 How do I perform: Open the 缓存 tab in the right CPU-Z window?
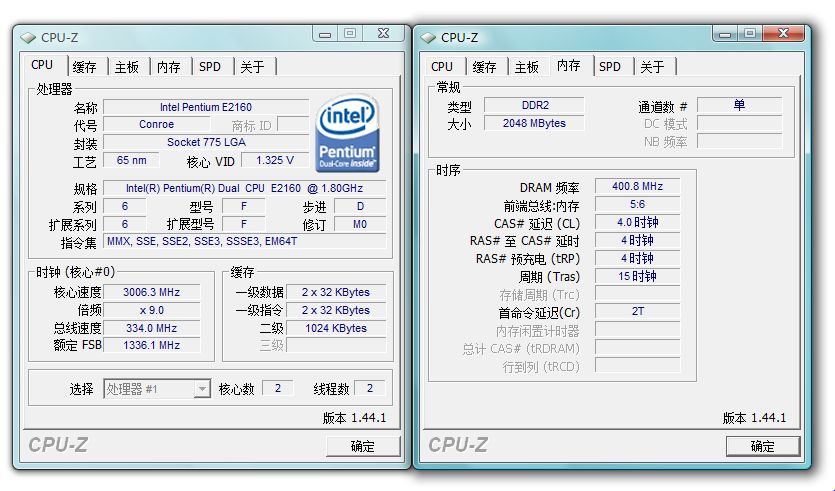(x=484, y=67)
